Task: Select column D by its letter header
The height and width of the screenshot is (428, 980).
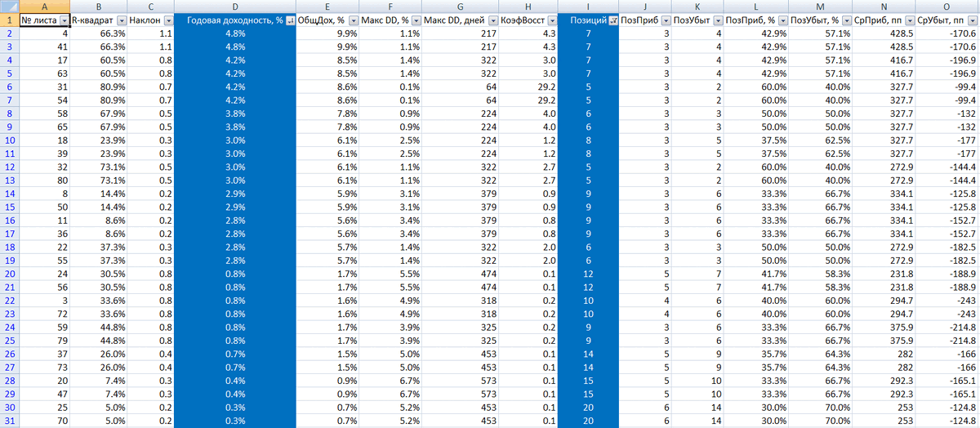Action: click(236, 6)
